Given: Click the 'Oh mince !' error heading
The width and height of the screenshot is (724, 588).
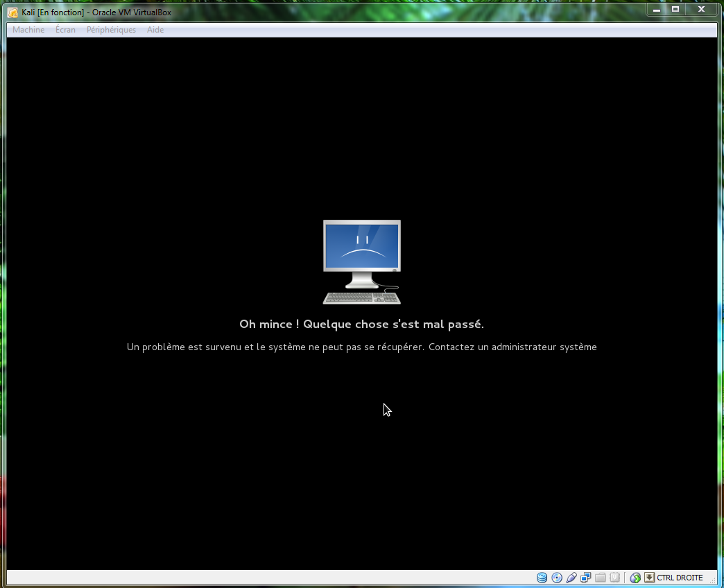Looking at the screenshot, I should pos(361,324).
